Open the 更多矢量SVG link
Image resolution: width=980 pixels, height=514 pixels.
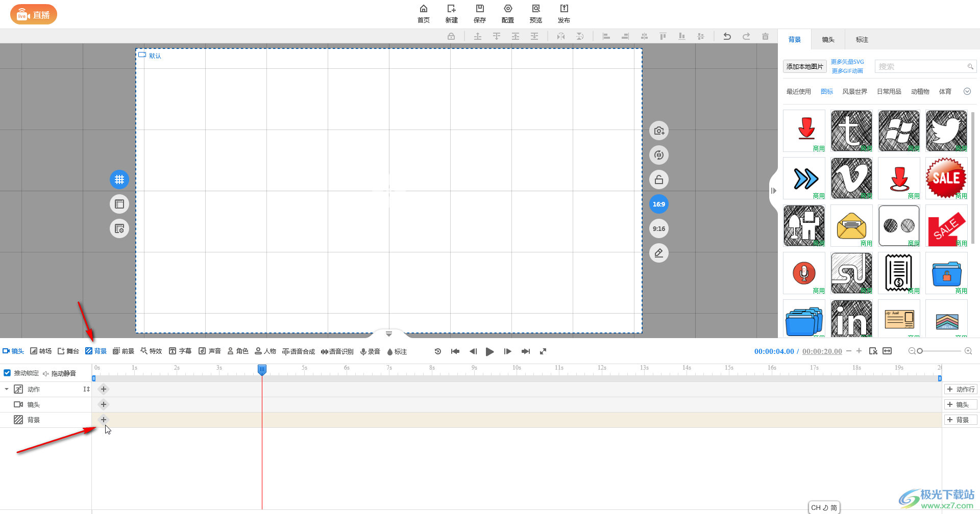tap(847, 62)
